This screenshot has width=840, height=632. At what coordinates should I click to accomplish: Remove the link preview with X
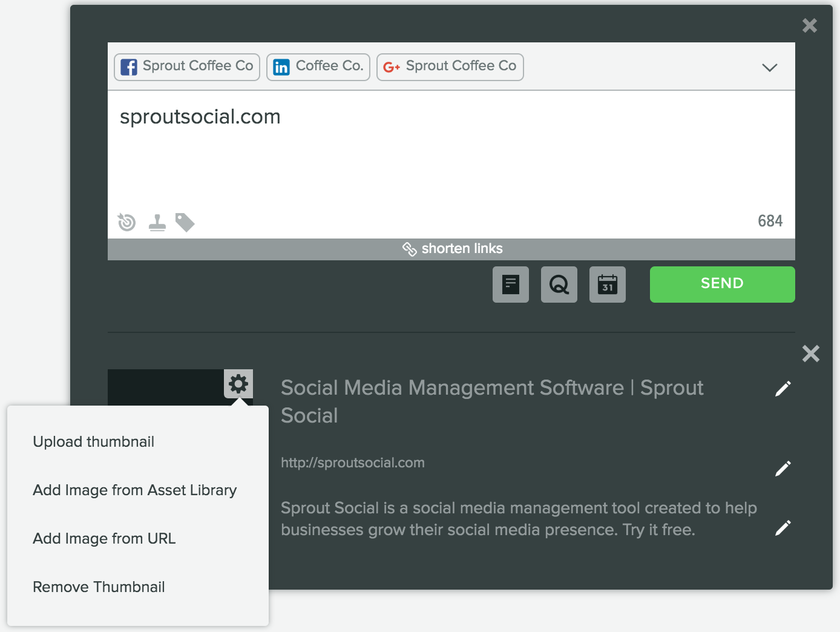pyautogui.click(x=811, y=354)
